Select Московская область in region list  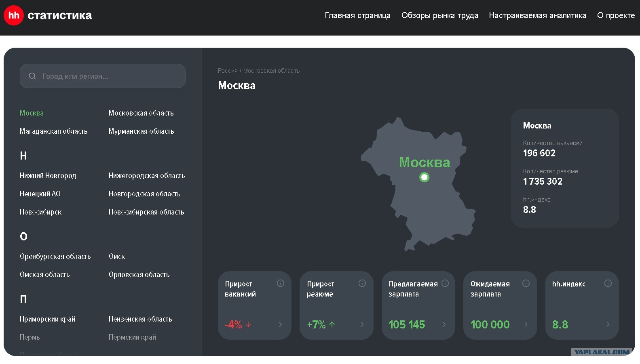[x=141, y=113]
